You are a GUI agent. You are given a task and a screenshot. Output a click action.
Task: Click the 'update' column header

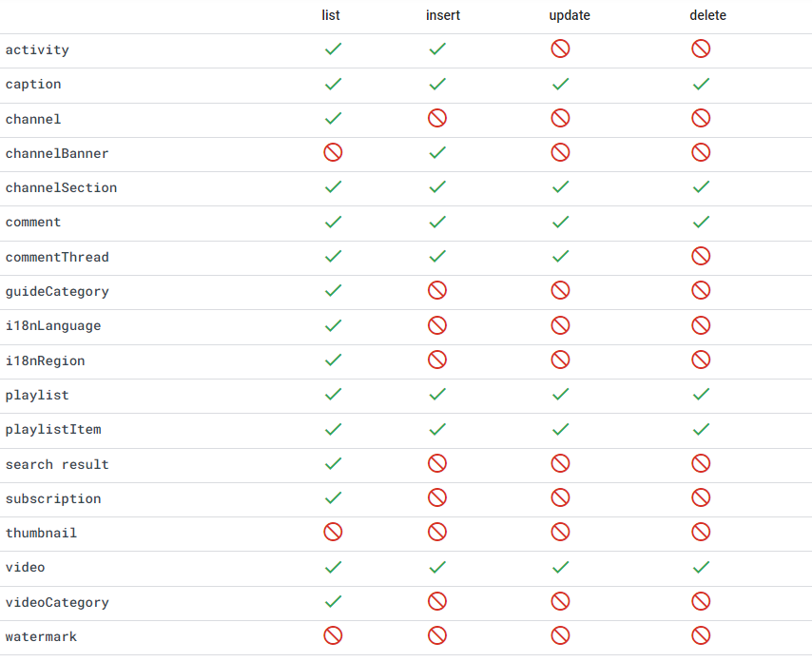click(570, 15)
